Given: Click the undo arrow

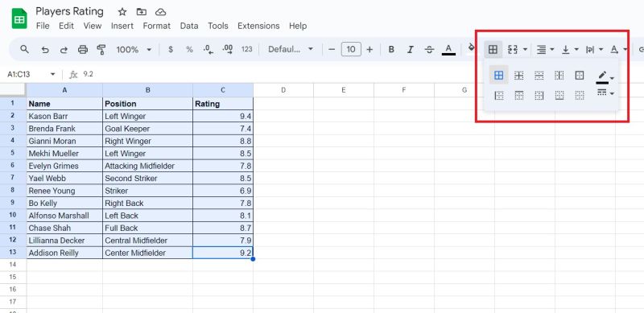Looking at the screenshot, I should 45,50.
